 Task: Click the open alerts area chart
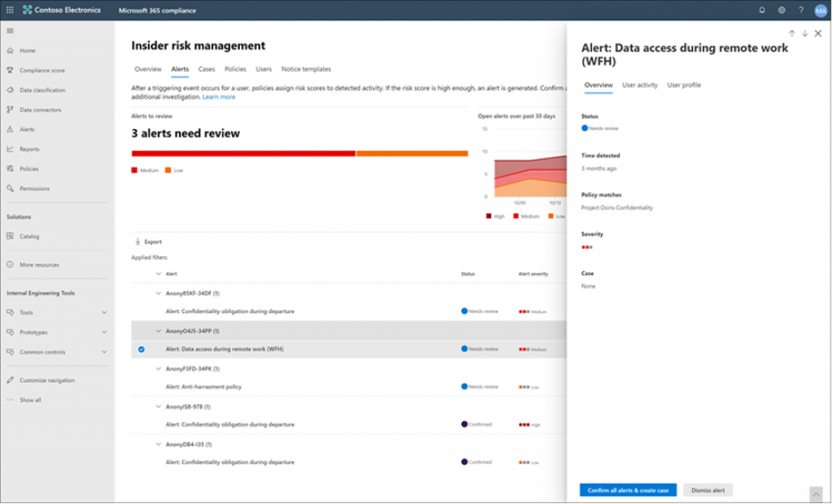(530, 176)
